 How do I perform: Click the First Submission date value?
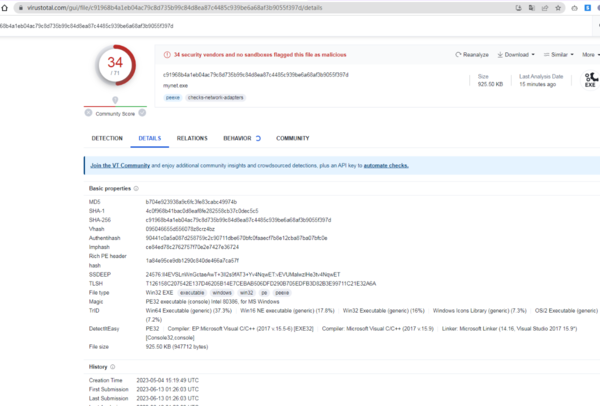(168, 389)
